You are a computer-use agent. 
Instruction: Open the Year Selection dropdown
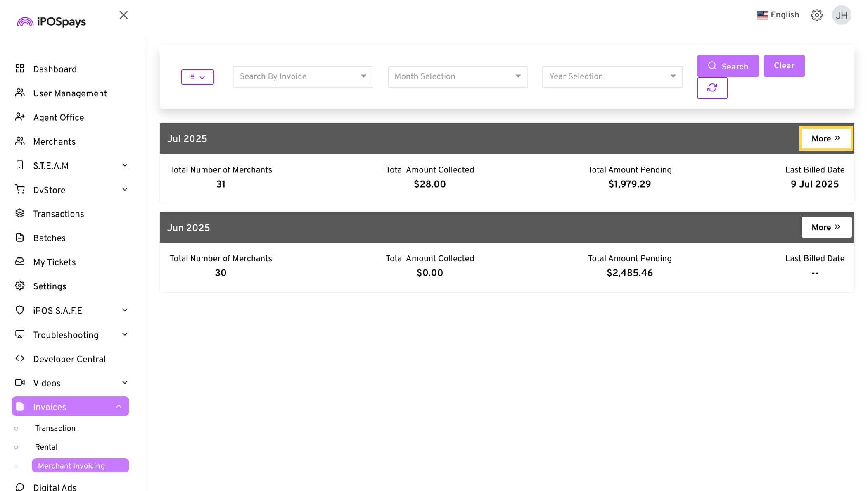point(612,76)
